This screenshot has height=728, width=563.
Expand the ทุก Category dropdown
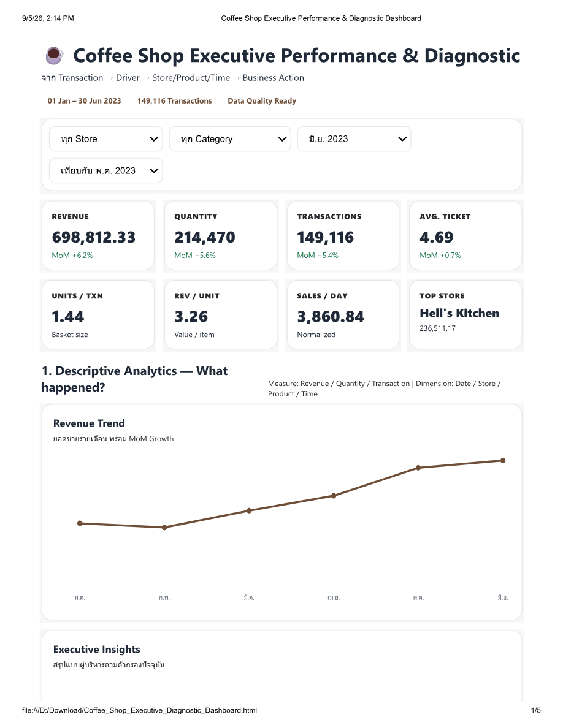pos(230,139)
